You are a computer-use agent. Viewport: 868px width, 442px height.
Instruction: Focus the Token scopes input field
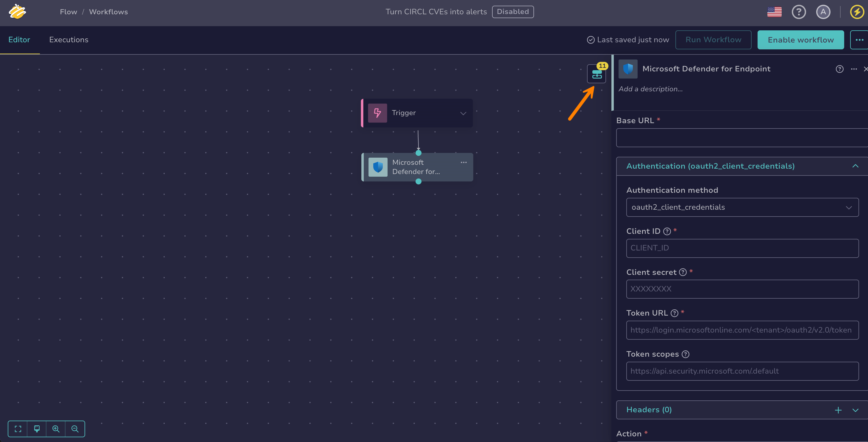[x=742, y=371]
